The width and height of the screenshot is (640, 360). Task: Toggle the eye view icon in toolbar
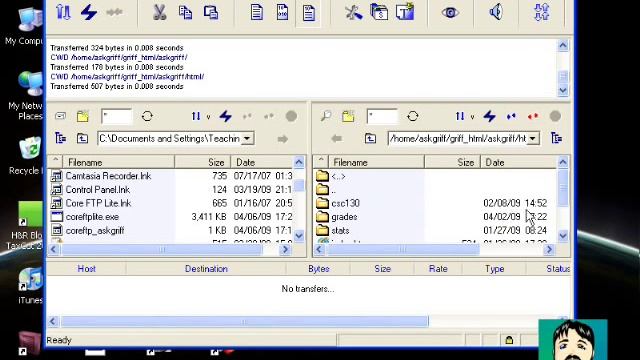[450, 13]
